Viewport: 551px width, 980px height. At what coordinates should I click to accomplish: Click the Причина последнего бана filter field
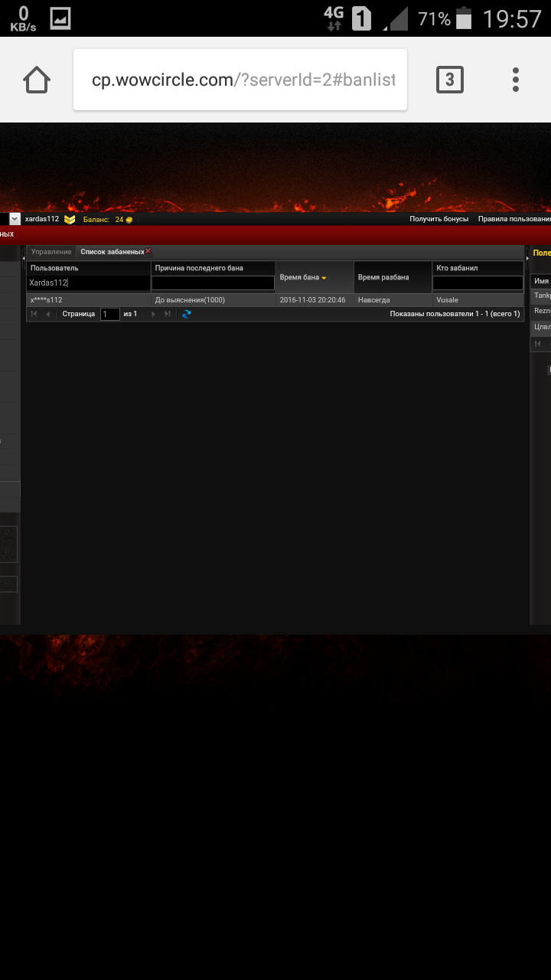coord(213,283)
